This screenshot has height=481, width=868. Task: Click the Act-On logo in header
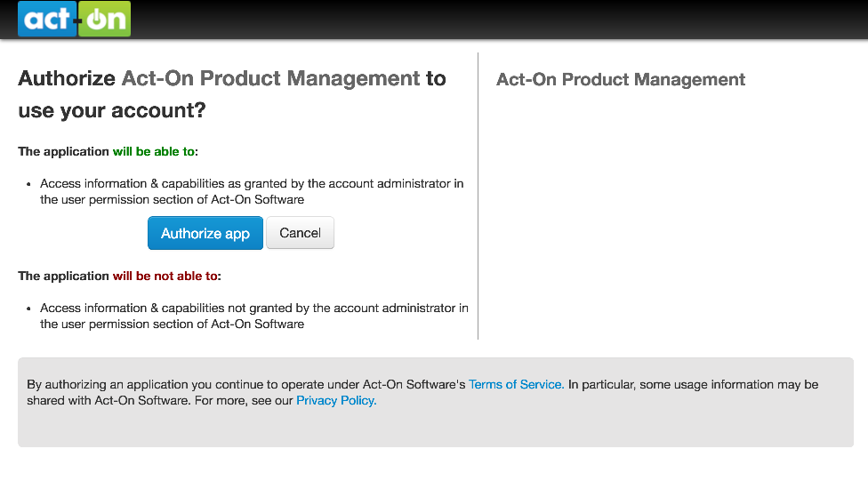pyautogui.click(x=74, y=19)
